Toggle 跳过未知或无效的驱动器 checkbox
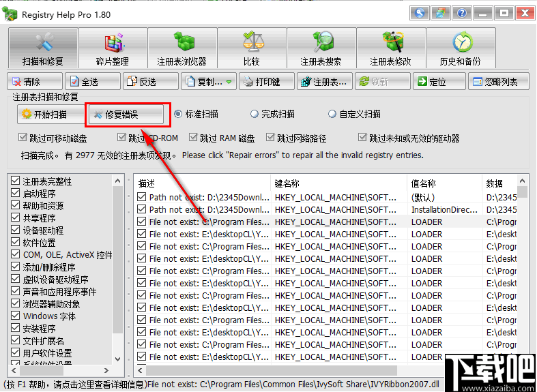537x392 pixels. click(x=362, y=138)
